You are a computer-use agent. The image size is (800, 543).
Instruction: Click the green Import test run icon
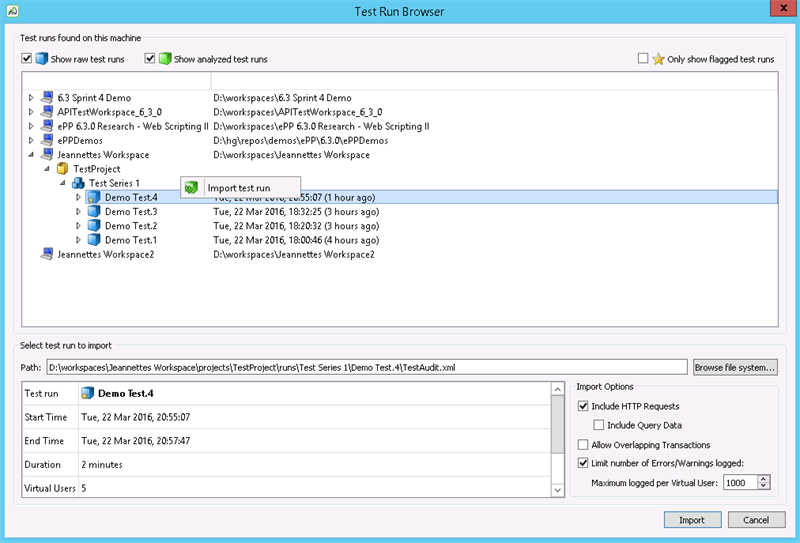point(192,188)
